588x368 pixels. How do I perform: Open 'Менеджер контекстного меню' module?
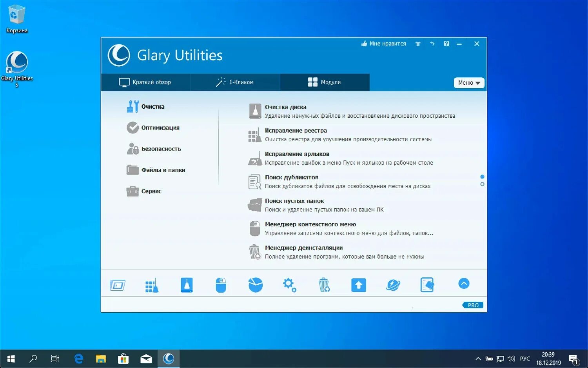(x=341, y=229)
